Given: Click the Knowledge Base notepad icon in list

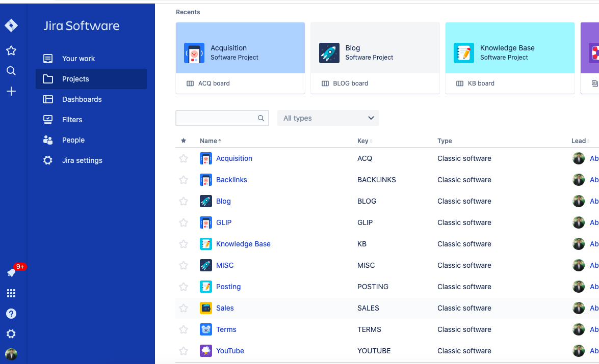Looking at the screenshot, I should 206,244.
